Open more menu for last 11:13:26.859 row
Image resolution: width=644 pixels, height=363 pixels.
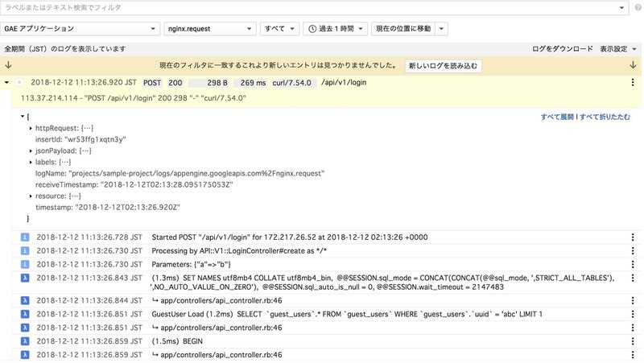point(633,355)
